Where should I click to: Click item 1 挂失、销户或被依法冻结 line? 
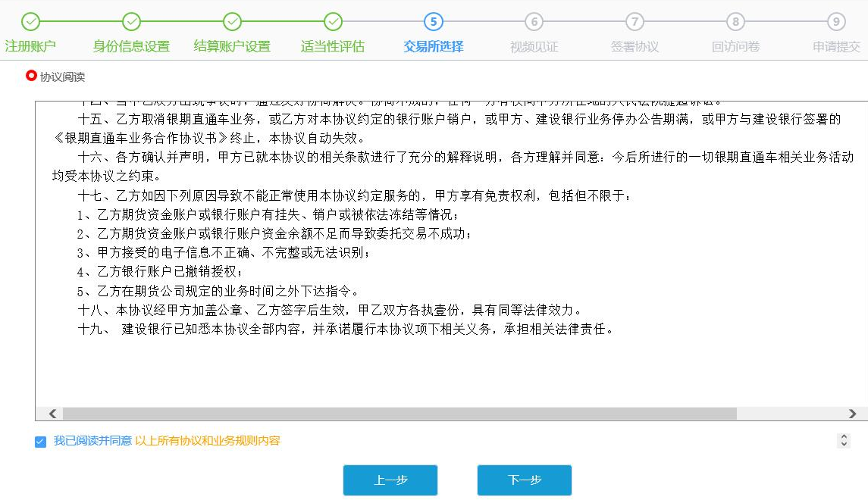point(268,214)
